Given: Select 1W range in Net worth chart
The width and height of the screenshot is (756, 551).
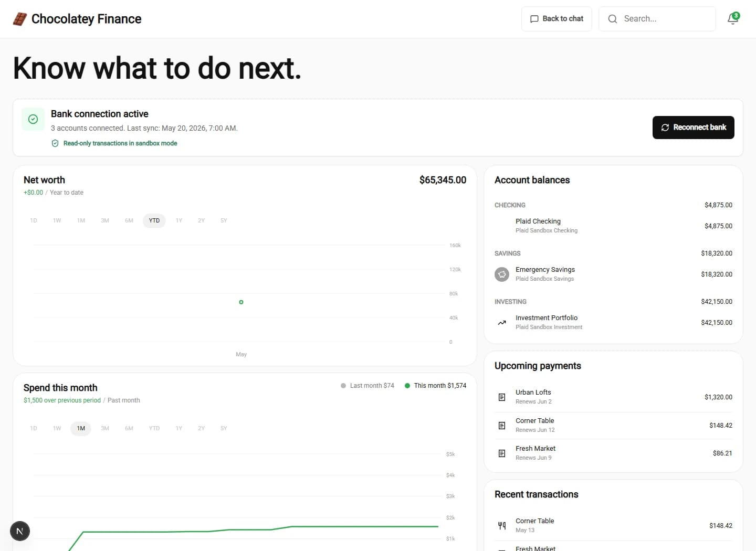Looking at the screenshot, I should [x=57, y=220].
